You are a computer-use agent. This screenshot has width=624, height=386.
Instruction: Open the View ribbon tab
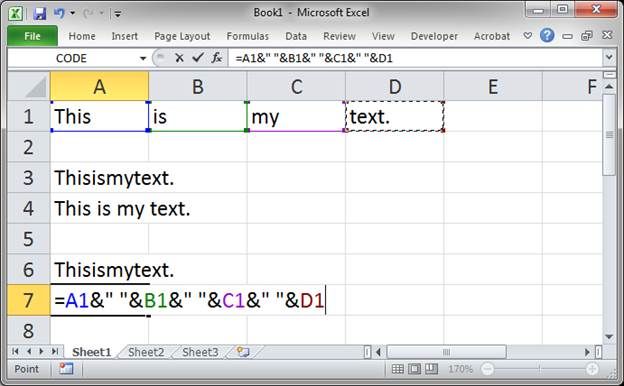point(383,36)
